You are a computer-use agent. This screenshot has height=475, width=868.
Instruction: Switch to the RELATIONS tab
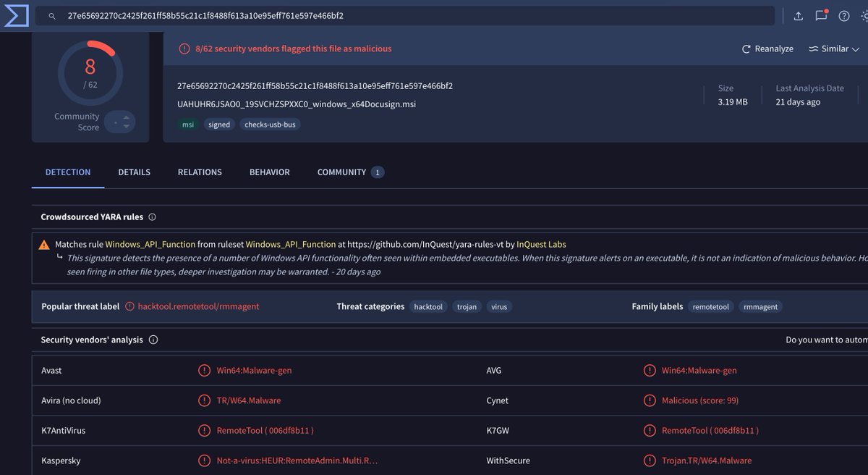pos(200,172)
